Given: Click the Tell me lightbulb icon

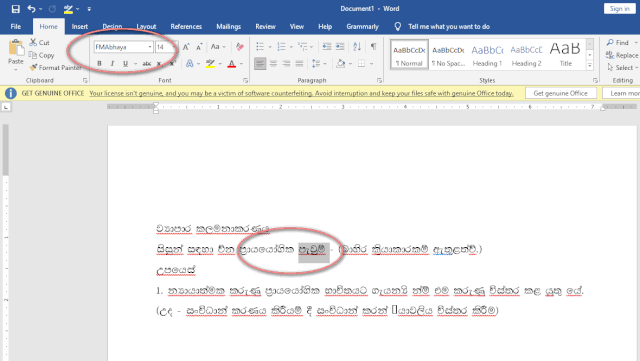Looking at the screenshot, I should click(x=398, y=27).
